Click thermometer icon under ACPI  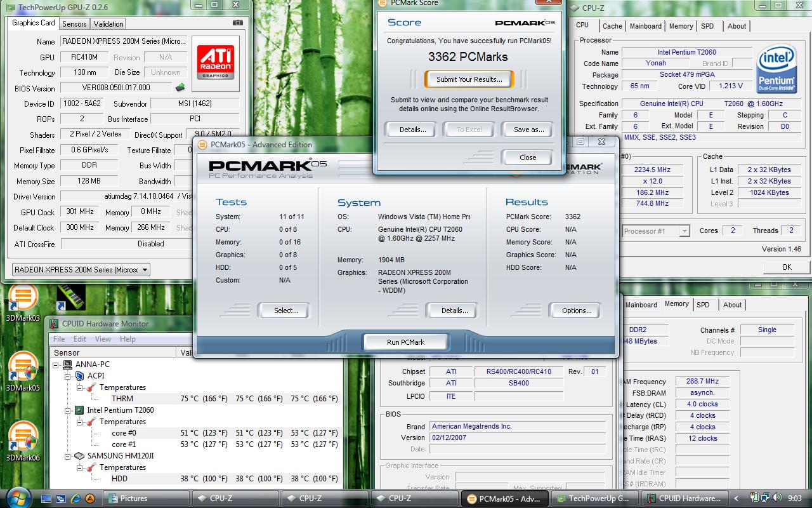click(x=91, y=387)
